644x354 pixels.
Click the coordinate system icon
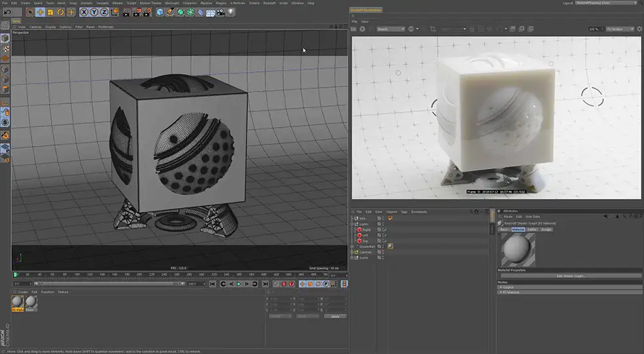point(114,12)
